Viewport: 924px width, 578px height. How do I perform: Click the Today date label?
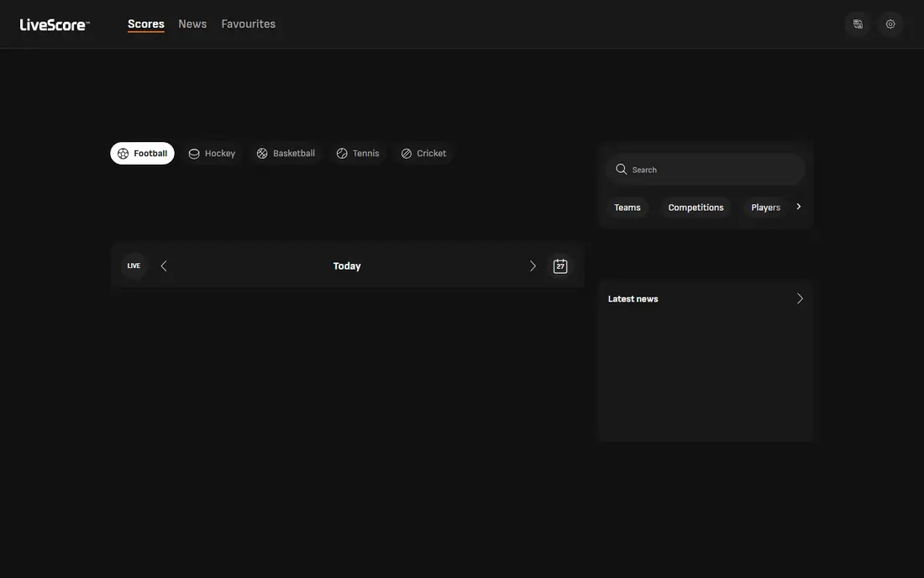[347, 266]
